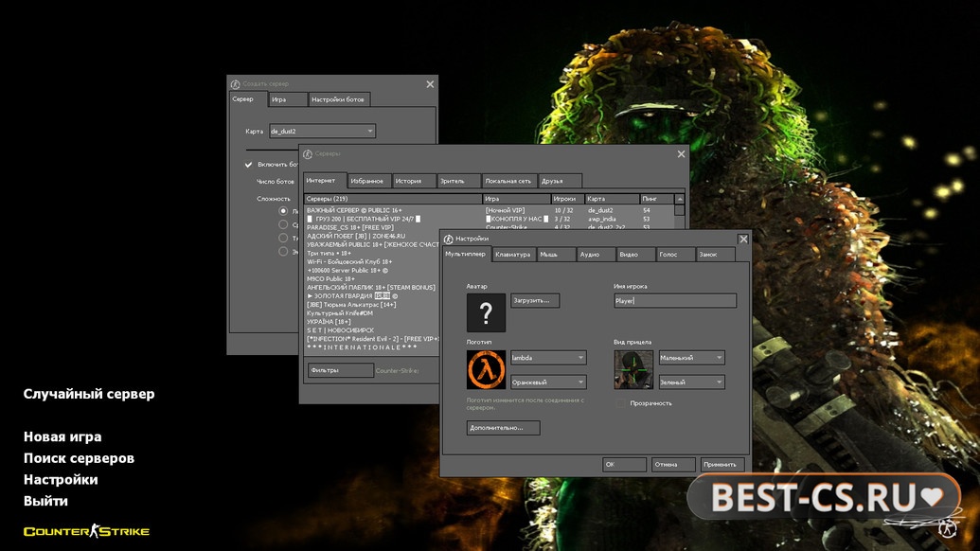Choose Случайный сервер in the main menu
The width and height of the screenshot is (980, 551).
pos(89,394)
